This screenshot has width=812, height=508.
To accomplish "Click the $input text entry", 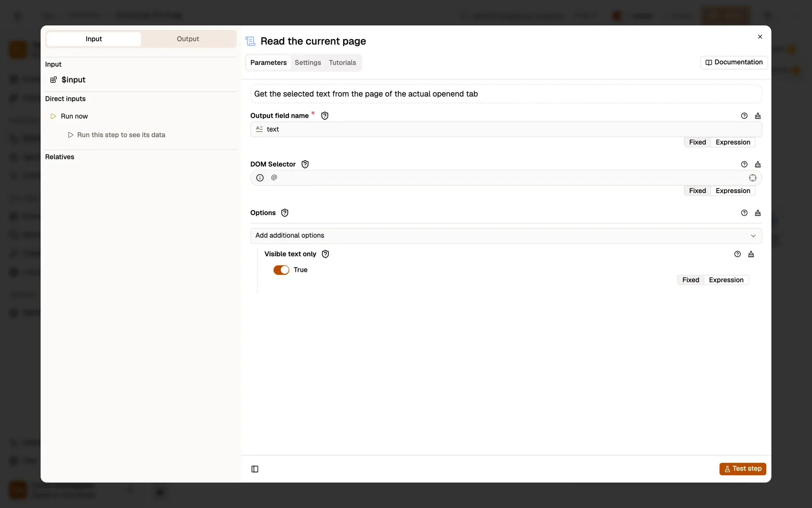I will click(73, 80).
